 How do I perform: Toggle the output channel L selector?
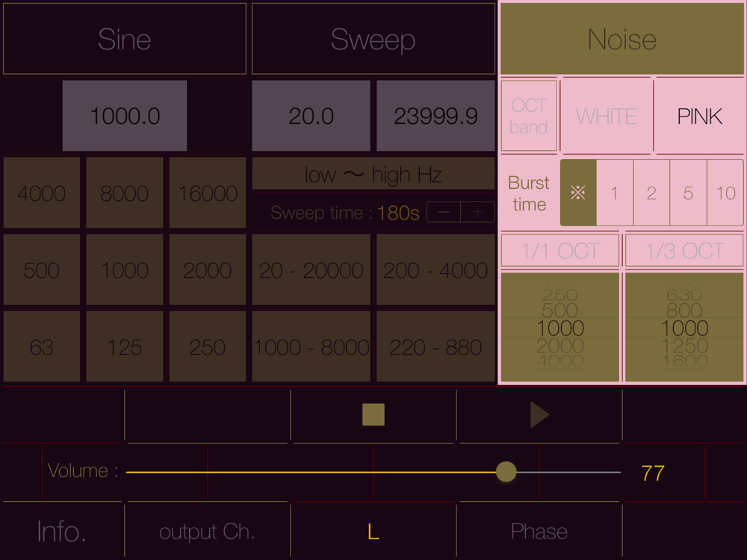pyautogui.click(x=373, y=531)
